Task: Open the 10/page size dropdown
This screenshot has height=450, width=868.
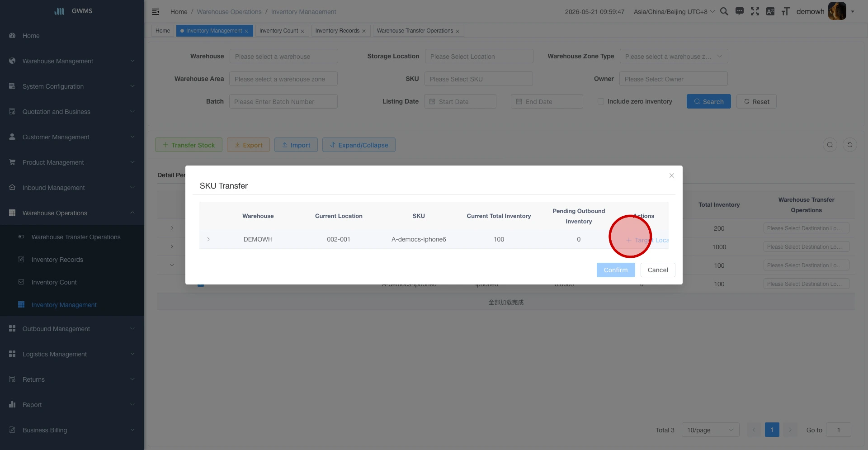Action: (x=710, y=430)
